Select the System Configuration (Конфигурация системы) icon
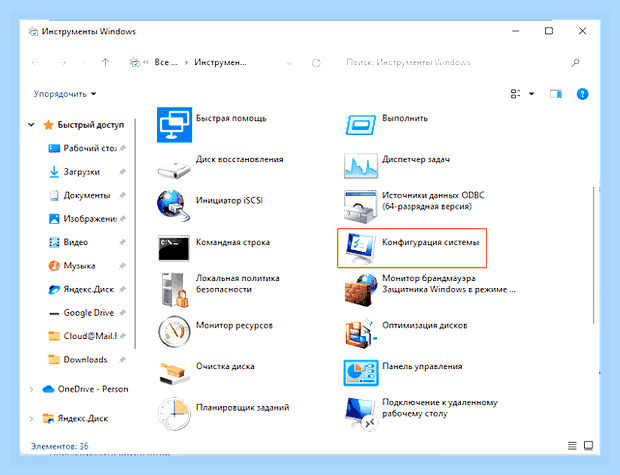 (x=360, y=248)
